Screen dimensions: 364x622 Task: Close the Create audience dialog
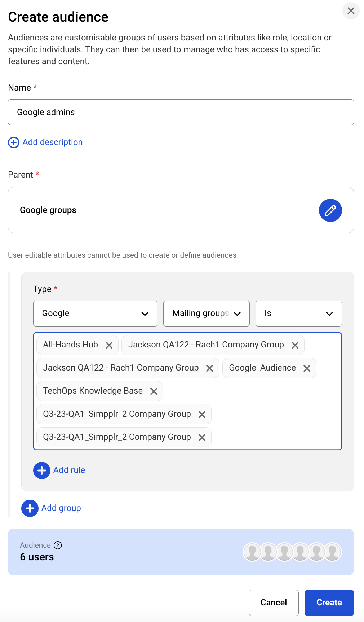coord(351,11)
